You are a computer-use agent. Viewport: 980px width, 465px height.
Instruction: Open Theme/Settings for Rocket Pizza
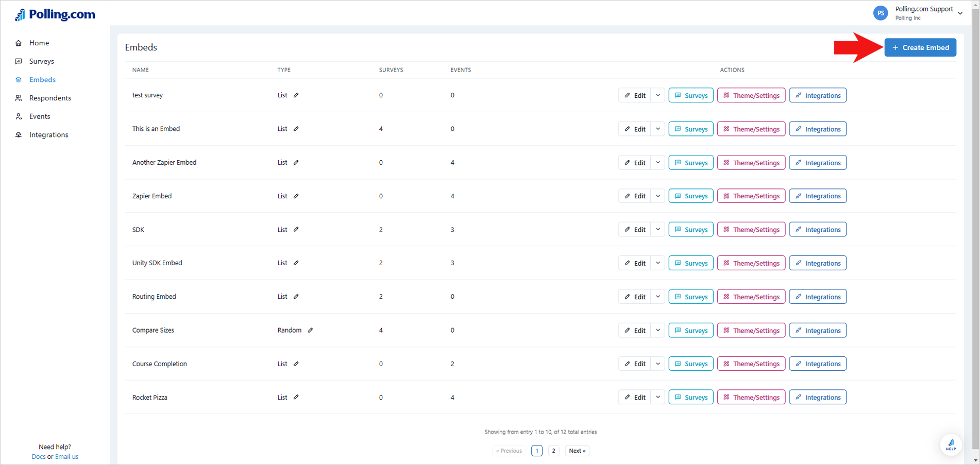point(751,397)
